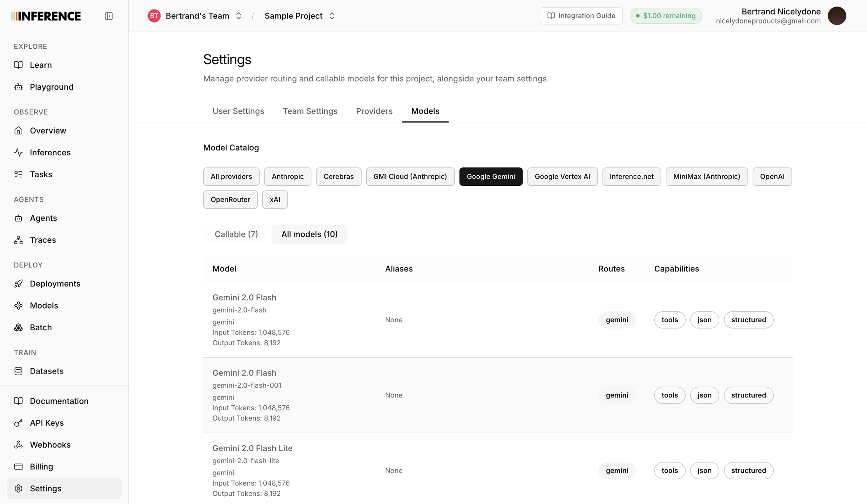The height and width of the screenshot is (504, 867).
Task: Switch to Team Settings tab
Action: point(310,111)
